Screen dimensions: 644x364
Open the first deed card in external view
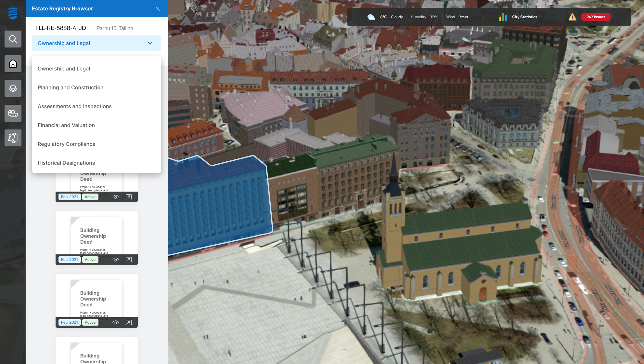coord(129,197)
